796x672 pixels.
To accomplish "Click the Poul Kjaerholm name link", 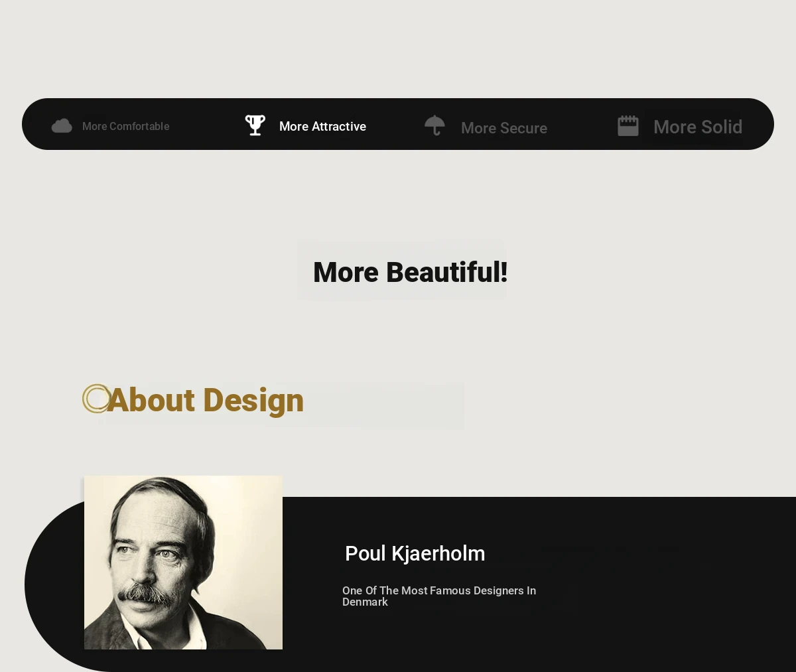I will tap(415, 553).
